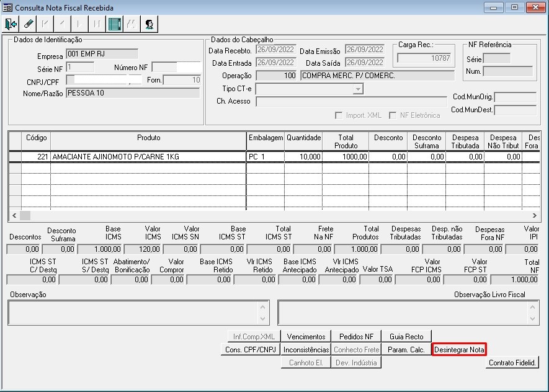Click the eraser clear-fields icon
549x392 pixels.
click(28, 24)
